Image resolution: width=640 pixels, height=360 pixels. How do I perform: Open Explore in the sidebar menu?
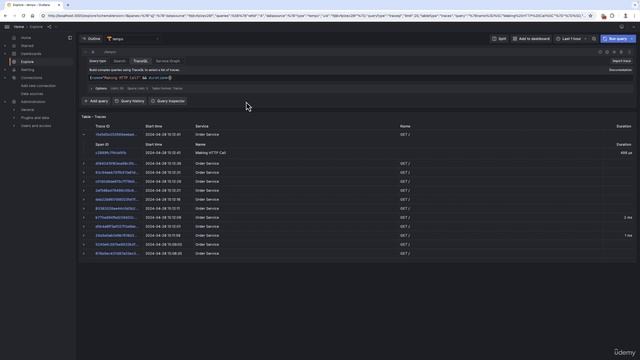[x=27, y=62]
